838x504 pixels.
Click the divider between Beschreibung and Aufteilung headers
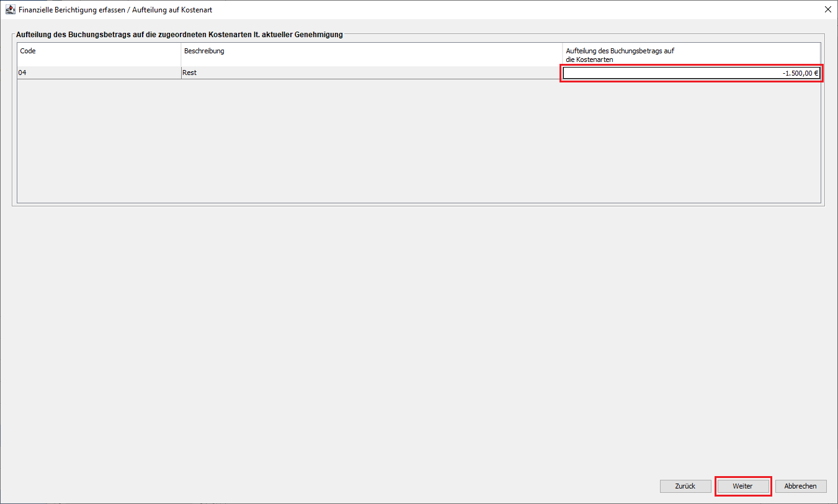[563, 55]
